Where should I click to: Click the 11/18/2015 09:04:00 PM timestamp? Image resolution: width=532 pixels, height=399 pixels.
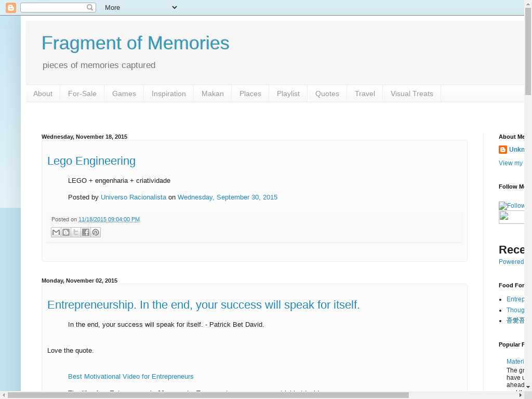(x=109, y=219)
